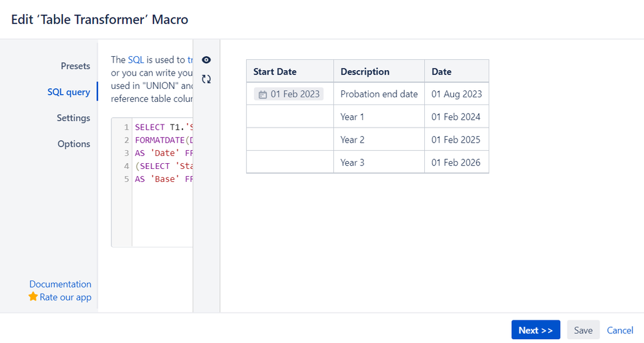Switch to the SQL query tab
This screenshot has height=343, width=644.
point(68,92)
